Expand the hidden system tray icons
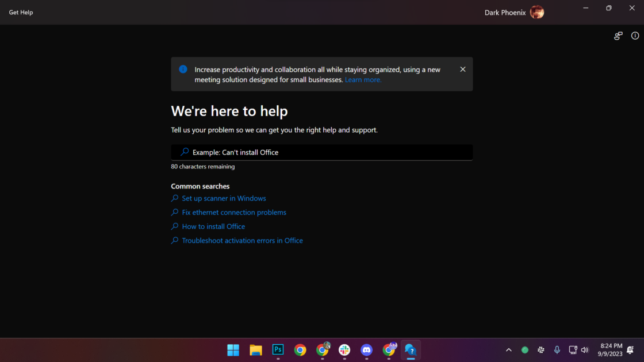 pyautogui.click(x=508, y=350)
